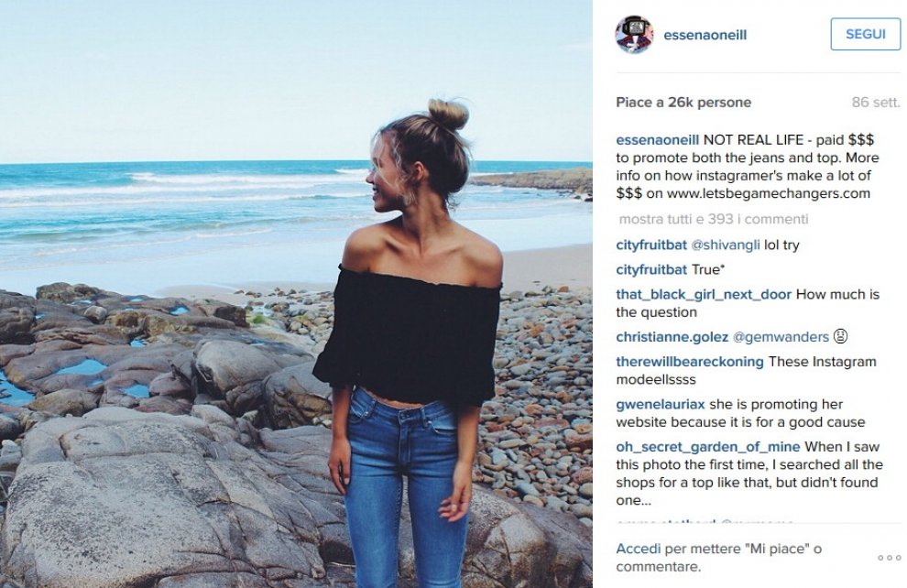The image size is (907, 588).
Task: Open cityfruitbat profile from True* comment
Action: (x=651, y=270)
